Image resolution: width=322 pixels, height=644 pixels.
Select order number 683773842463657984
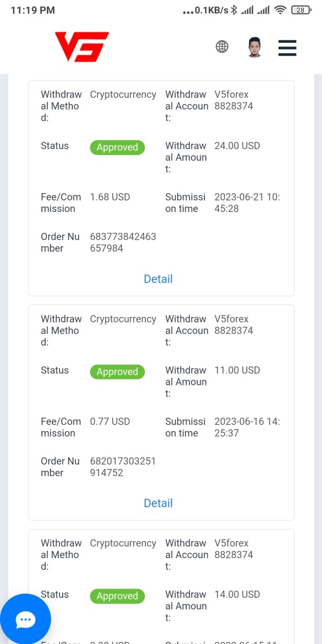pyautogui.click(x=123, y=243)
